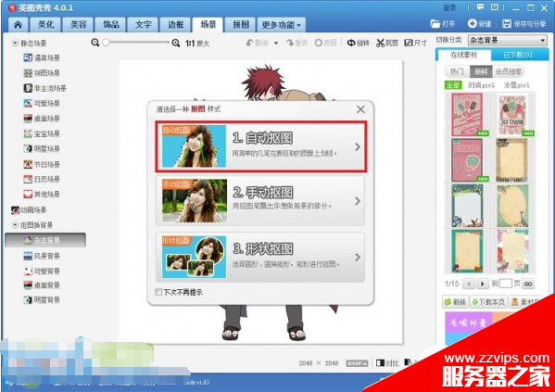Click the zoom slider handle
Screen dimensions: 555x392
(x=106, y=43)
